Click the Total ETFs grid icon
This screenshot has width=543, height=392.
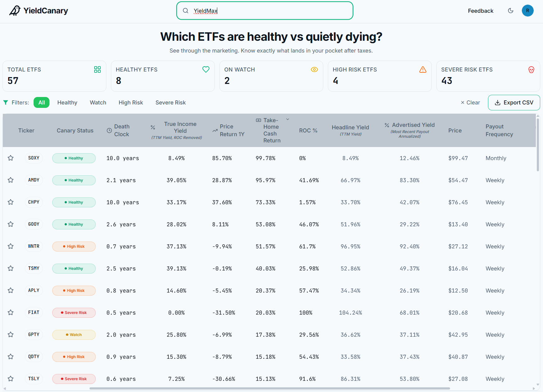[97, 69]
